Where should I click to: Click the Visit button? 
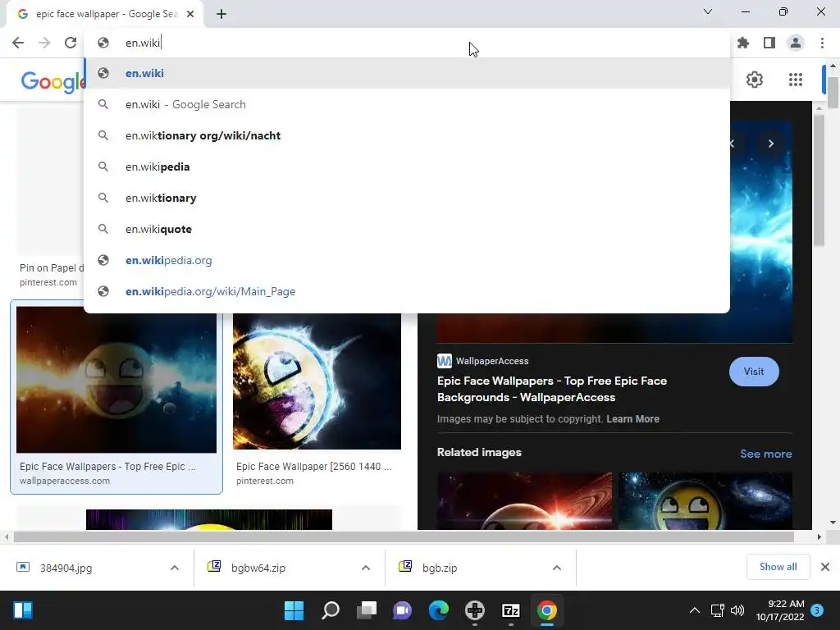754,372
